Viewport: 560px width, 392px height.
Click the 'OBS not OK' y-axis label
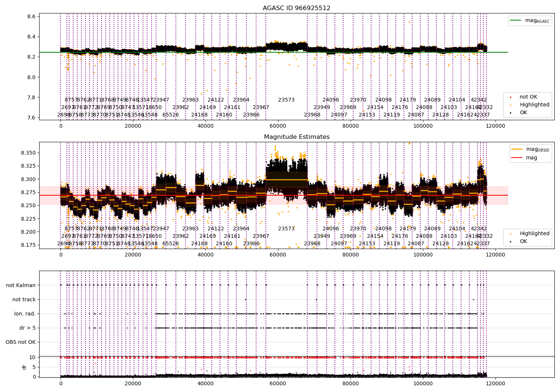pyautogui.click(x=21, y=342)
